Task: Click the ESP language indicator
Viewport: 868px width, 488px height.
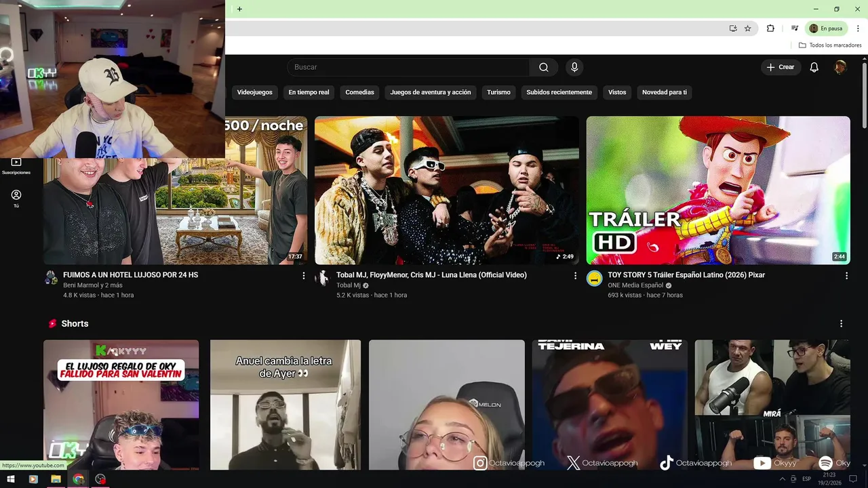Action: (x=807, y=479)
